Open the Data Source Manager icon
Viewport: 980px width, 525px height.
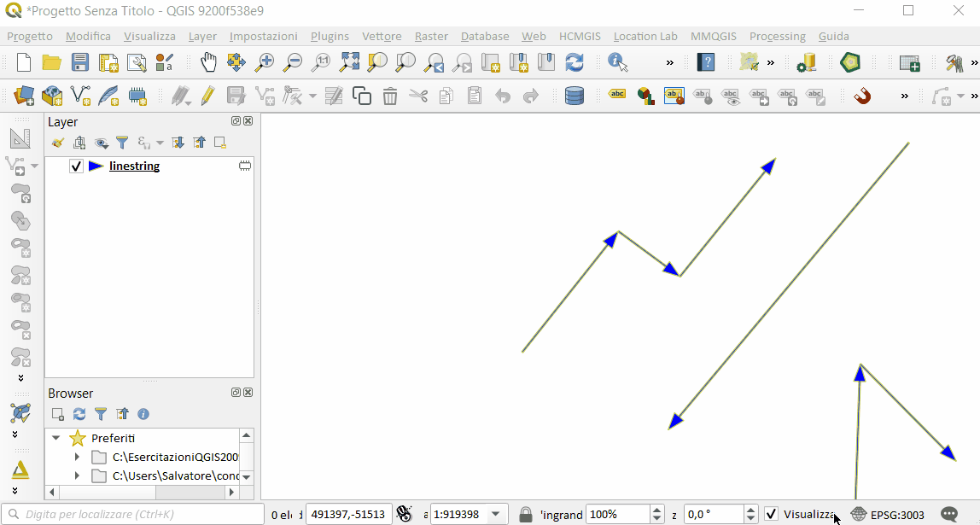click(25, 96)
